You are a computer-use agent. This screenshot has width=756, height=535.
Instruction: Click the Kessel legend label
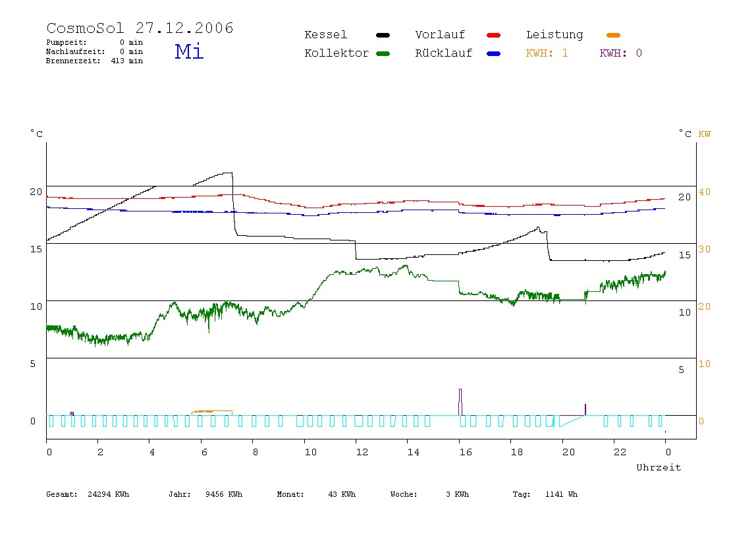pos(325,35)
